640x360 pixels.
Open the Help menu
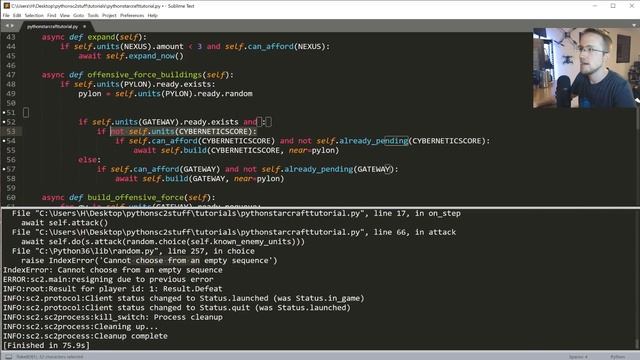[153, 16]
